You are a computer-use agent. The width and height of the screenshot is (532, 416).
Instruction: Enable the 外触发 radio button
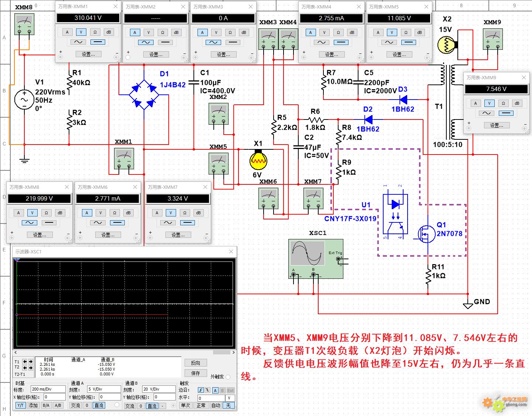pos(228,377)
